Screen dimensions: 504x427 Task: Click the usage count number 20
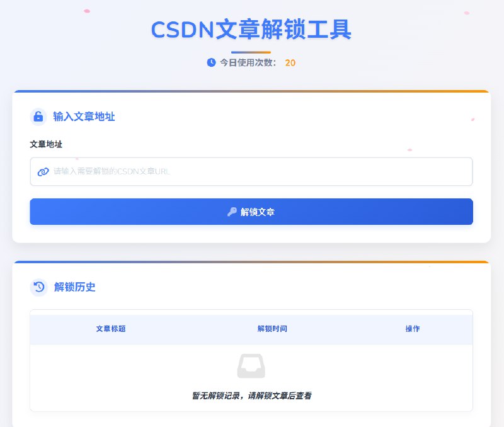coord(289,63)
